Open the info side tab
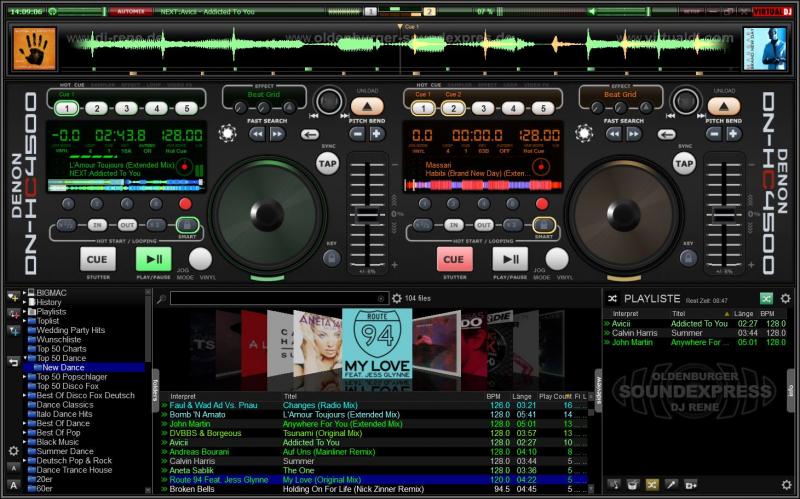800x499 pixels. point(791,391)
